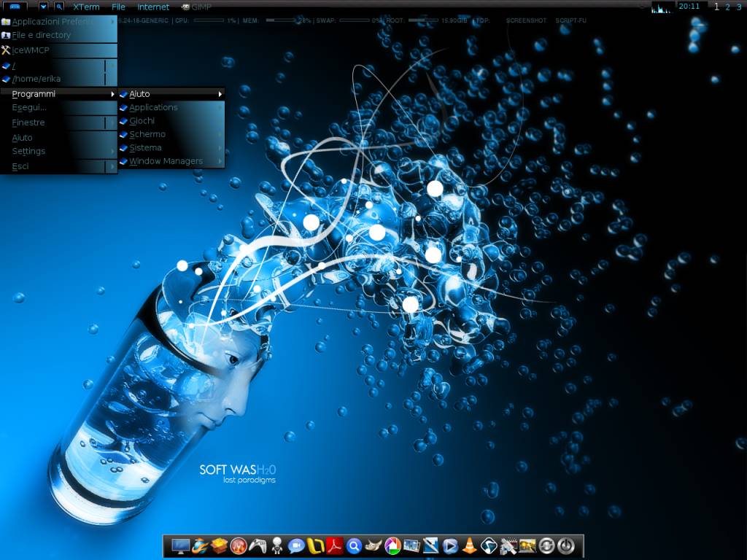Switch to workspace 1
747x560 pixels.
pyautogui.click(x=716, y=7)
